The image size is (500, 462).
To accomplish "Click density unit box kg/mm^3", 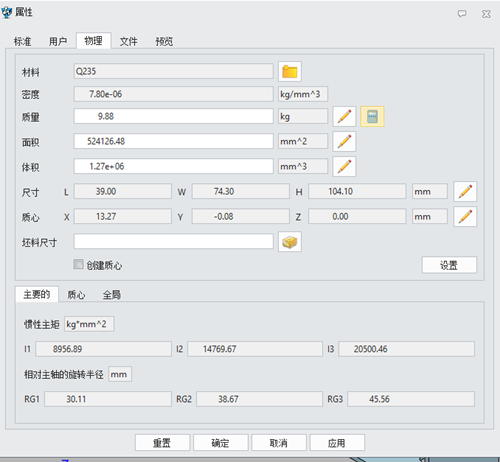I will click(x=303, y=94).
